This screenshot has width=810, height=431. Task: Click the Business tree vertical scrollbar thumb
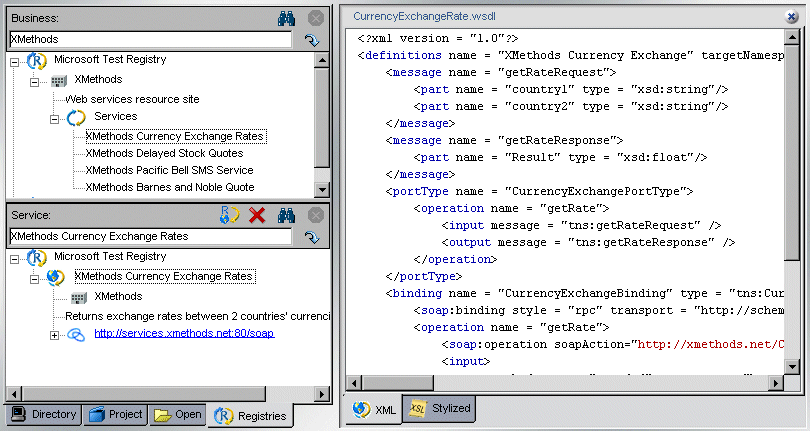click(x=322, y=117)
